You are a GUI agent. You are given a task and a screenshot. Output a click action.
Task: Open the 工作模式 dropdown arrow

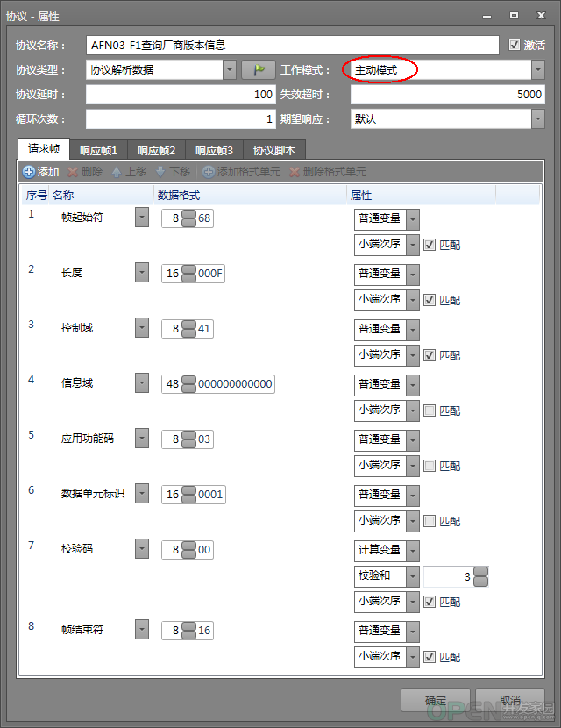[538, 70]
